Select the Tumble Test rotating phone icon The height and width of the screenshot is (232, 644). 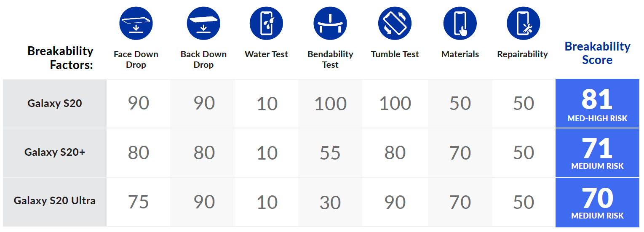[395, 23]
